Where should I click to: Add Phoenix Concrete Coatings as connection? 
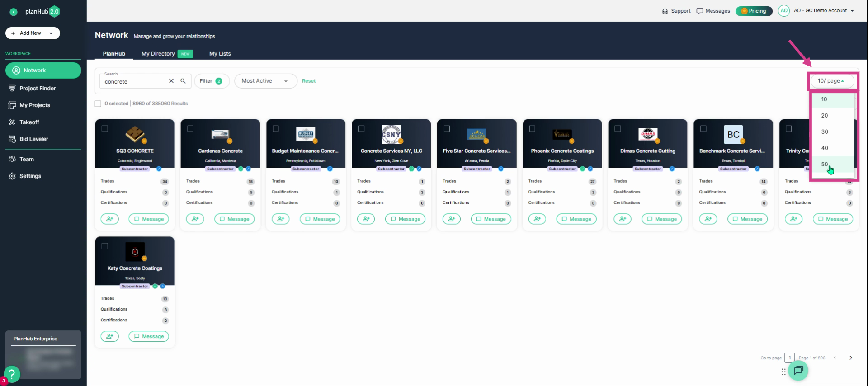tap(537, 219)
